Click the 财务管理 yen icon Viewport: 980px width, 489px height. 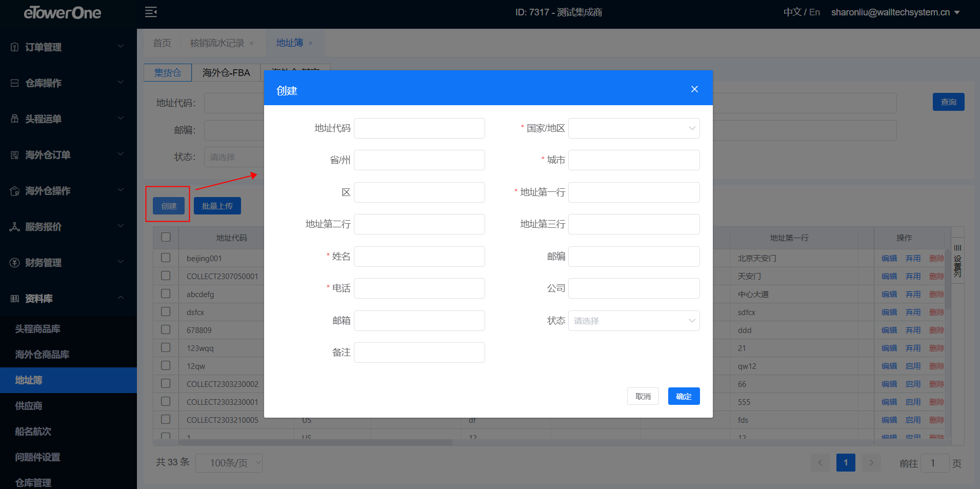coord(15,263)
